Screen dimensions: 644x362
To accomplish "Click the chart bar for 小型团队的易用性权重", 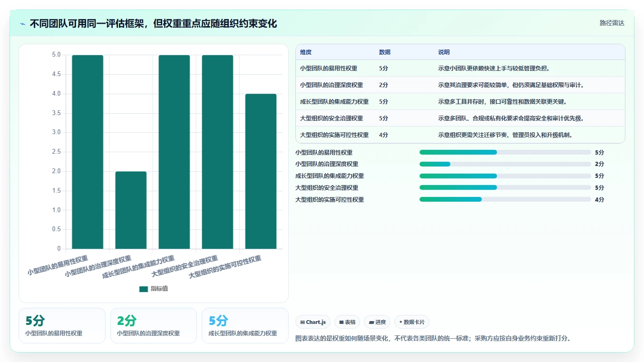I will point(88,152).
